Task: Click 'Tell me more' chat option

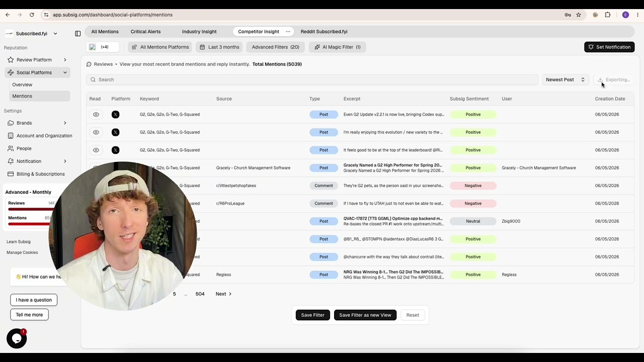Action: pyautogui.click(x=29, y=315)
